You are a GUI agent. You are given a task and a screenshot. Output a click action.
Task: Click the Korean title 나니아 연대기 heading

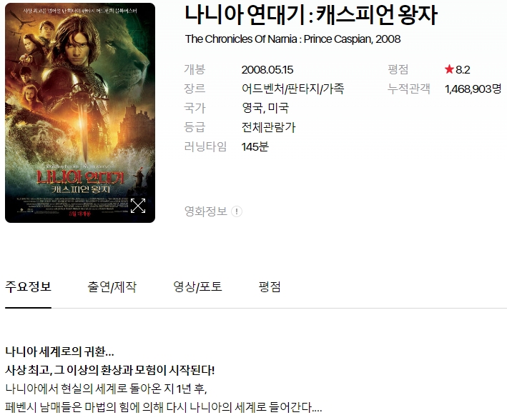click(x=311, y=15)
